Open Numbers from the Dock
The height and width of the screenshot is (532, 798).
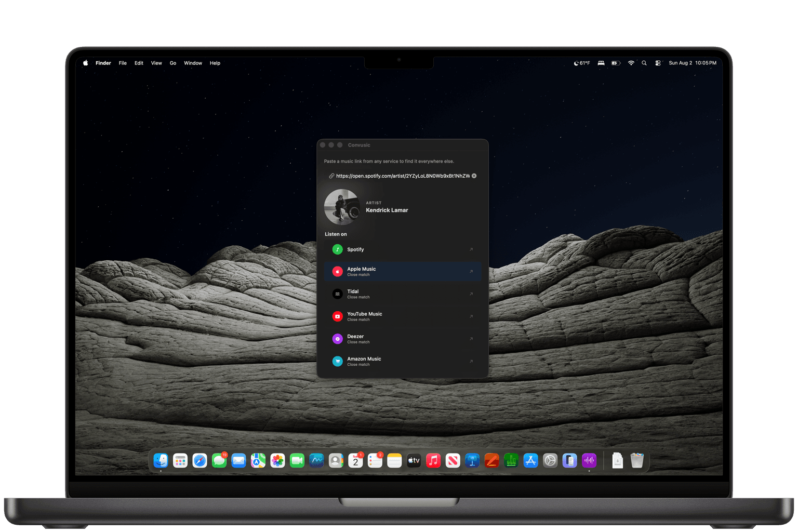511,460
